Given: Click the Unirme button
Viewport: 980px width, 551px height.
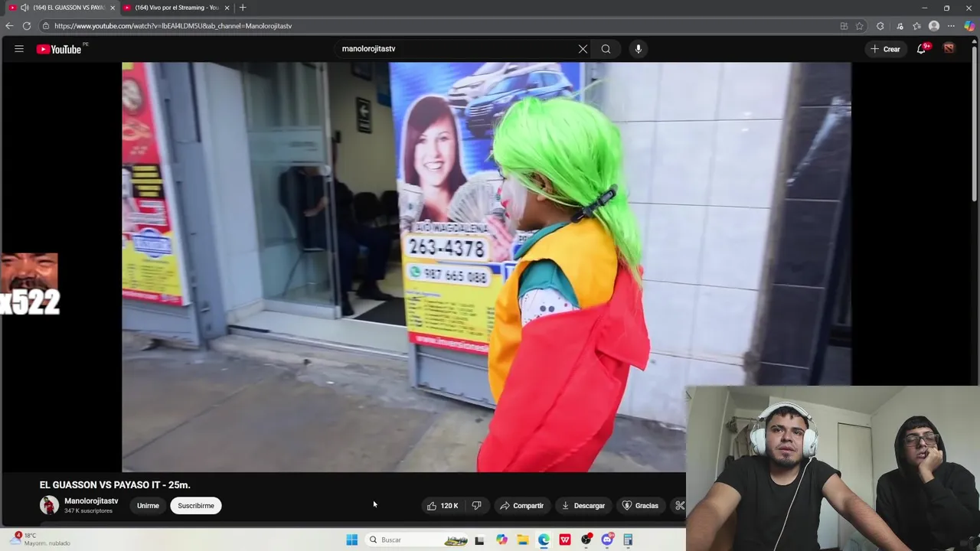Looking at the screenshot, I should click(x=148, y=506).
